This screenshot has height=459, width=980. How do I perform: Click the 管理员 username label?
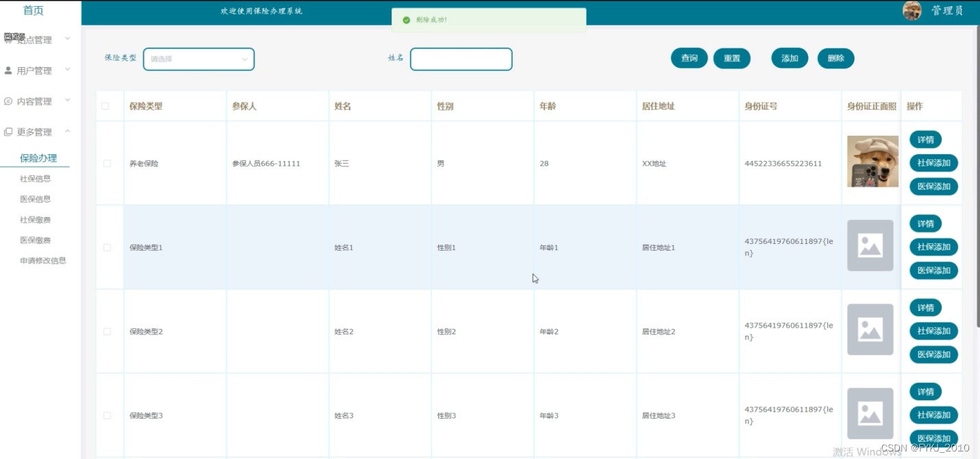947,11
